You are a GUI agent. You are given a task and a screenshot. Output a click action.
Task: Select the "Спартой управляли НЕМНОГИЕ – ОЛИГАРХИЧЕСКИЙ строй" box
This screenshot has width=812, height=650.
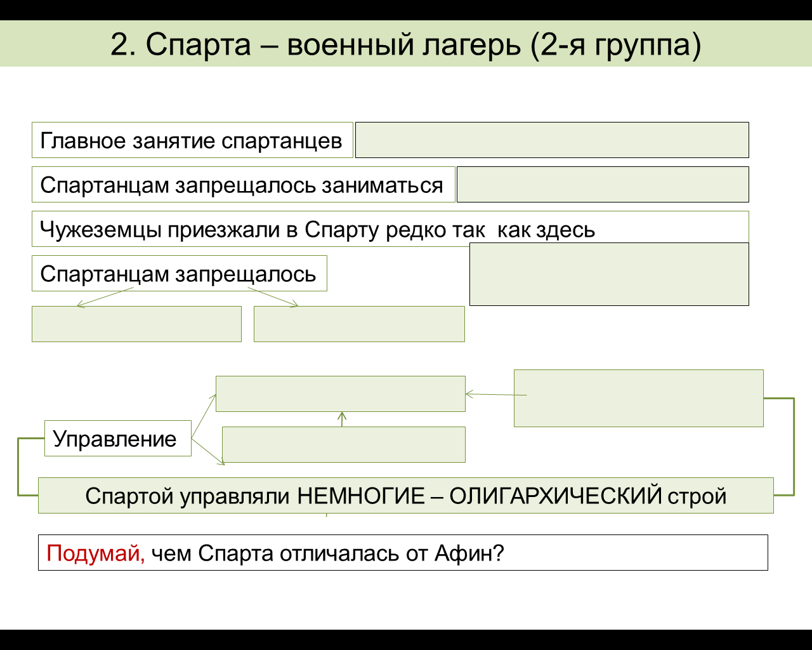[406, 496]
